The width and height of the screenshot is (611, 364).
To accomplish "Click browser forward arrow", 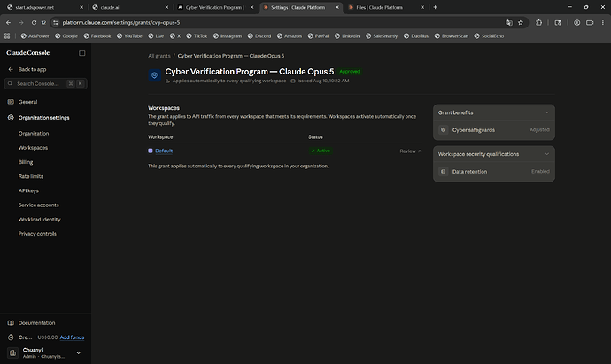I will (21, 23).
